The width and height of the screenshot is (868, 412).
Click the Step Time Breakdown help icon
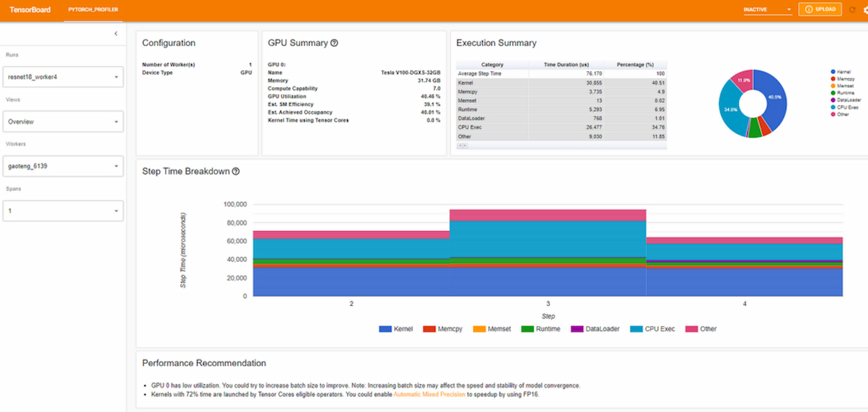[x=235, y=171]
